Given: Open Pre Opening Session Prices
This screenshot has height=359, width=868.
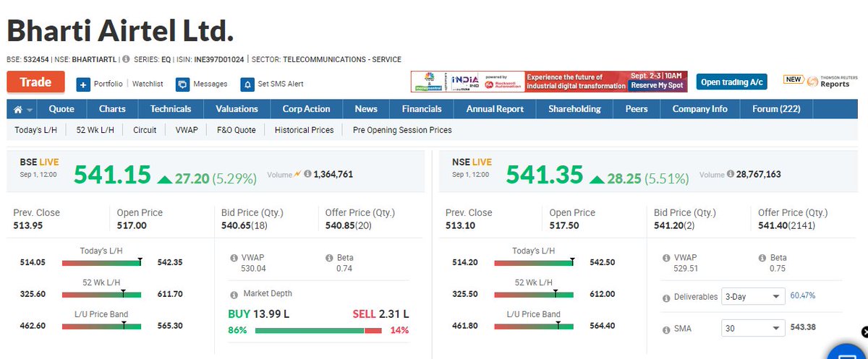Looking at the screenshot, I should pos(402,130).
